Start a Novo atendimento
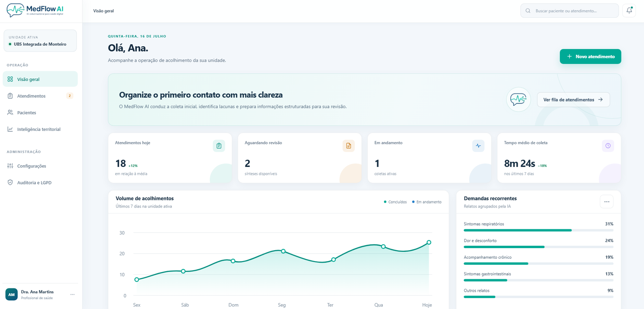The height and width of the screenshot is (309, 644). coord(590,56)
